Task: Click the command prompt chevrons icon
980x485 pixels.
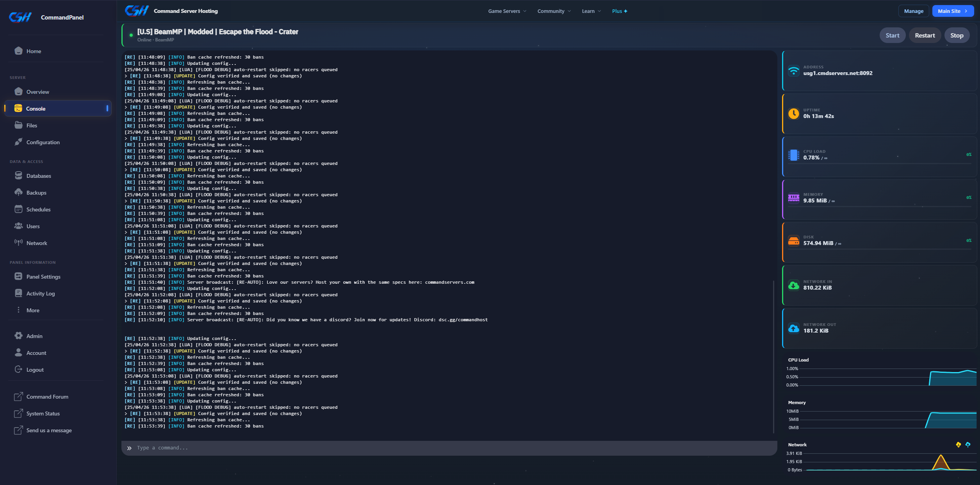Action: tap(129, 448)
